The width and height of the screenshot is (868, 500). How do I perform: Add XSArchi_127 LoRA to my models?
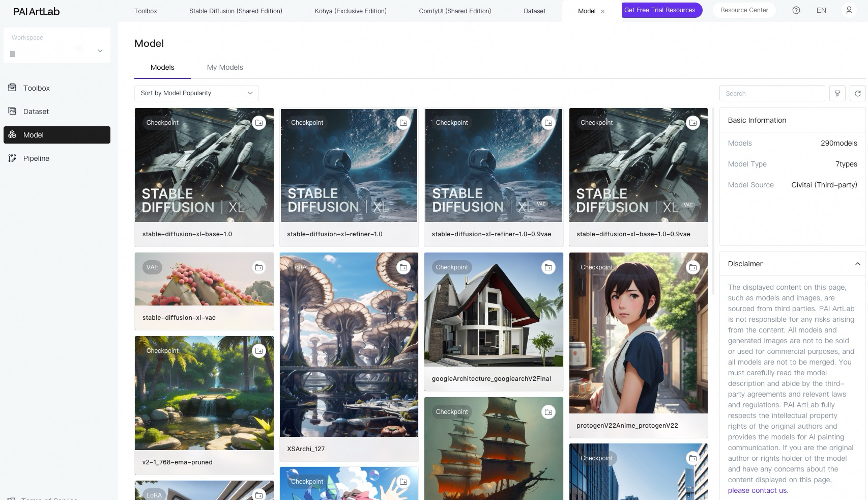pyautogui.click(x=403, y=267)
